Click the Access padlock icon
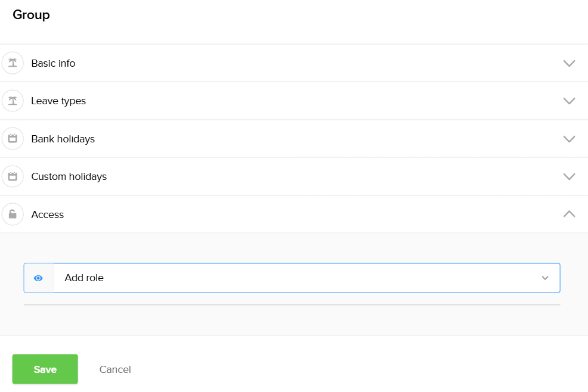This screenshot has height=392, width=588. [13, 214]
